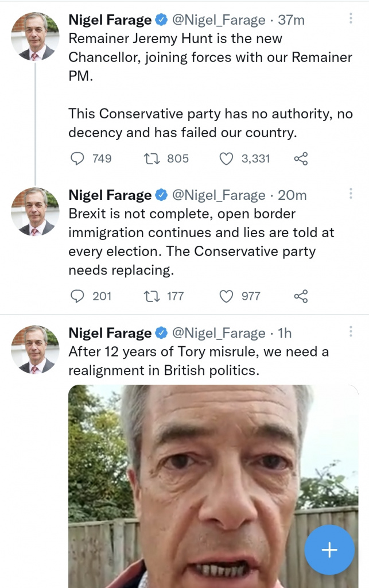Reply to the Brexit not complete tweet
369x588 pixels.
(x=77, y=296)
